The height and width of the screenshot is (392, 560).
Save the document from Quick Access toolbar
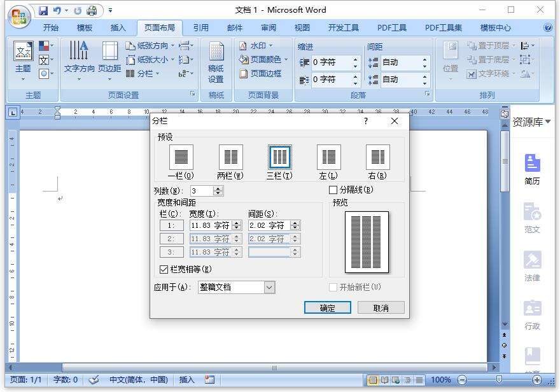click(43, 11)
